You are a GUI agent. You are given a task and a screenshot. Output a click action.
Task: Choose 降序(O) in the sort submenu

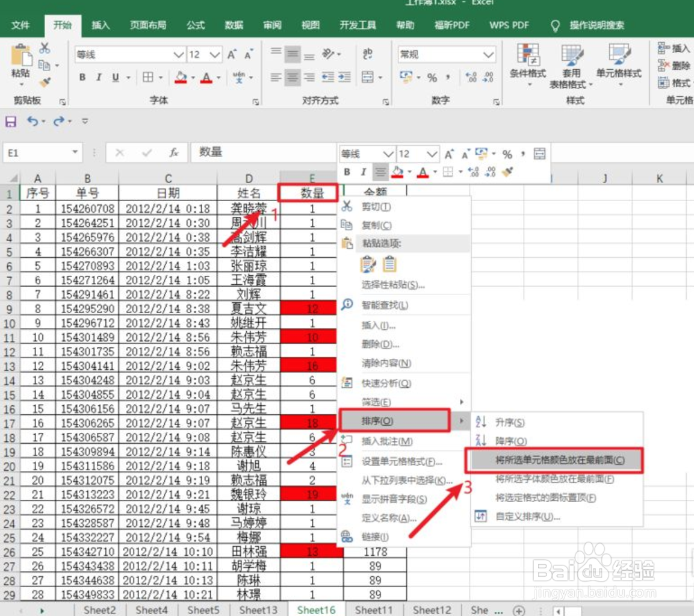(557, 441)
